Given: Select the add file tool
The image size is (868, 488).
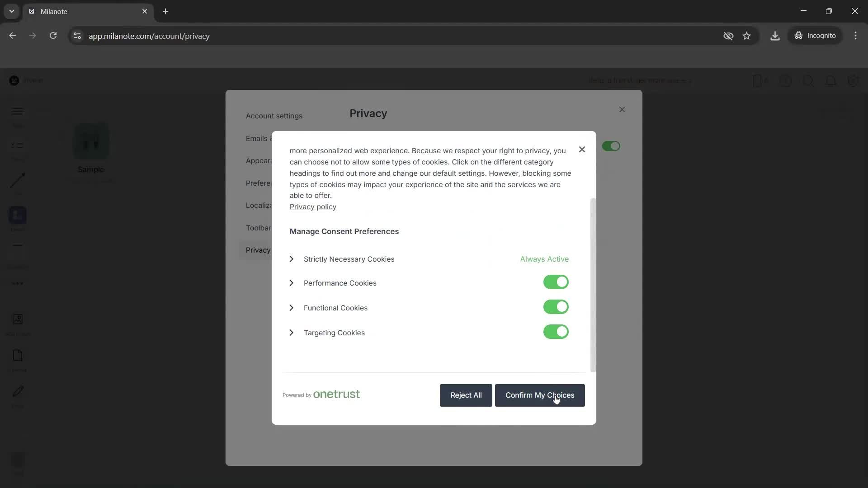Looking at the screenshot, I should [x=17, y=357].
